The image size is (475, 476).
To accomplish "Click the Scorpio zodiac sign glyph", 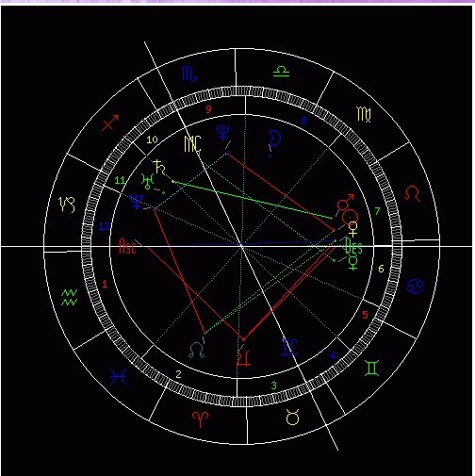I will pos(189,74).
